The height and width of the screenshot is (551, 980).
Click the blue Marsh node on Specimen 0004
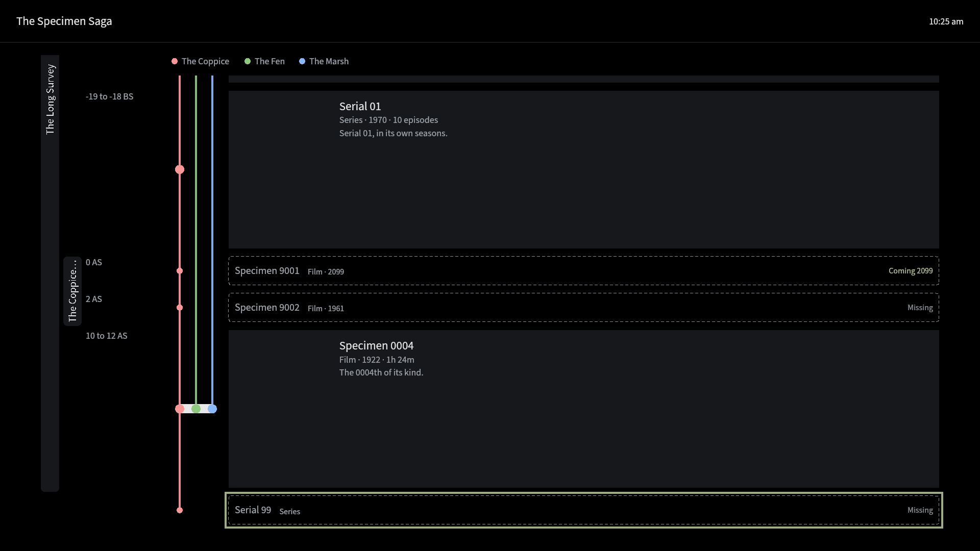(x=212, y=409)
